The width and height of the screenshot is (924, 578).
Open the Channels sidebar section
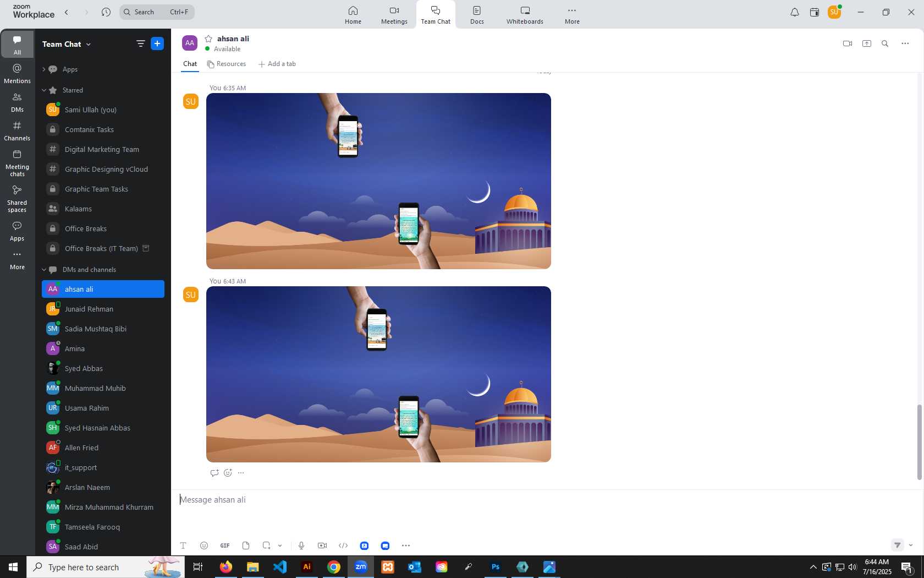click(17, 131)
